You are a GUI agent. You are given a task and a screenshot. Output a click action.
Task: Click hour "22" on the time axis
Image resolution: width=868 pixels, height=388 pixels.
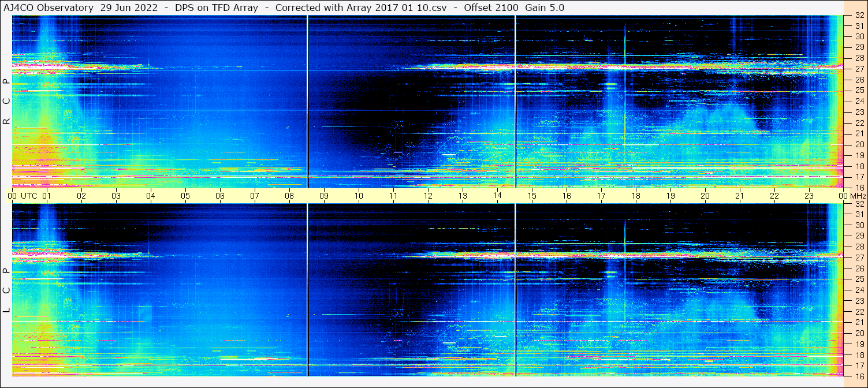(x=774, y=196)
